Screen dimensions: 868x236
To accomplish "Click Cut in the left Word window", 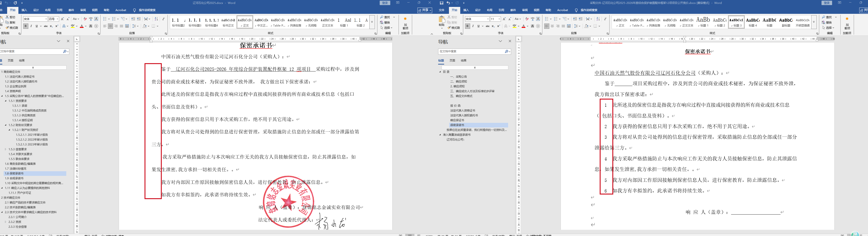I will (x=10, y=17).
